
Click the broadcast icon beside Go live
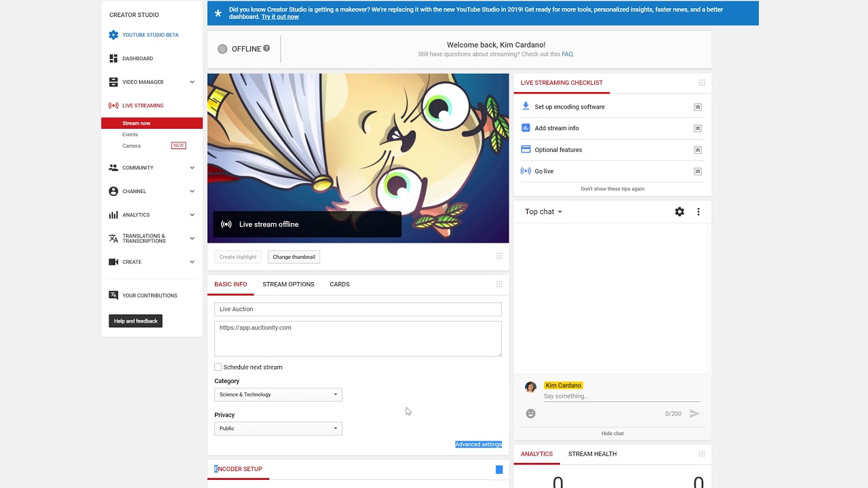(526, 171)
